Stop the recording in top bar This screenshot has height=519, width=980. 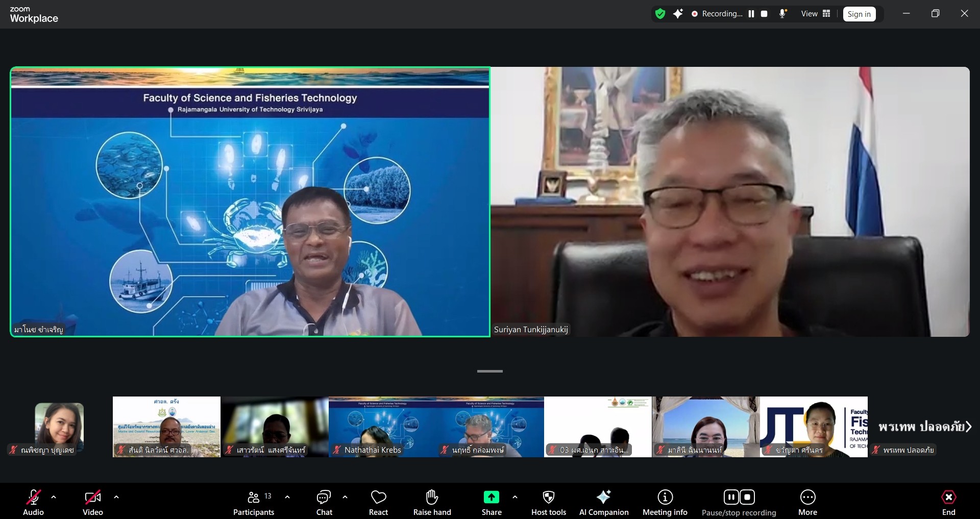(x=764, y=14)
